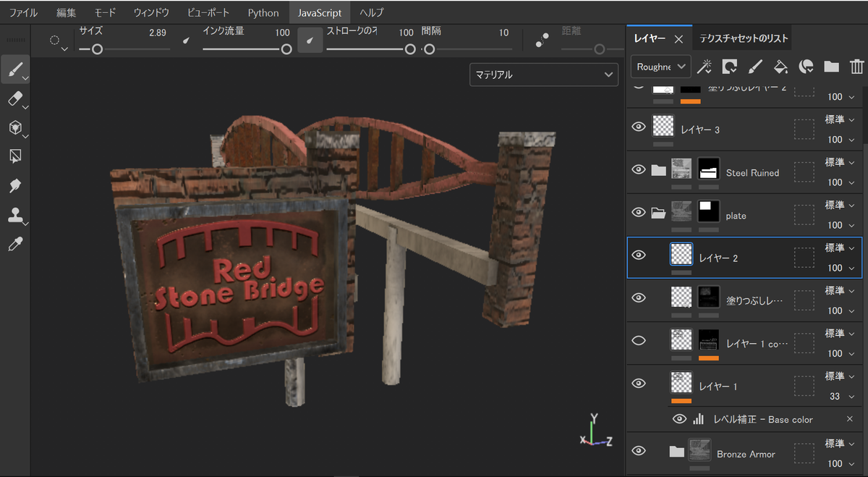Remove the レベル補正 - Base color effect
868x477 pixels.
pos(850,419)
